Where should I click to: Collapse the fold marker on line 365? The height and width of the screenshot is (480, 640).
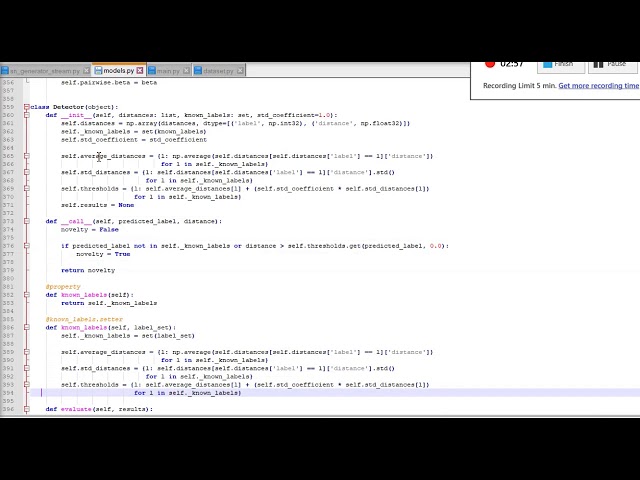[x=27, y=156]
